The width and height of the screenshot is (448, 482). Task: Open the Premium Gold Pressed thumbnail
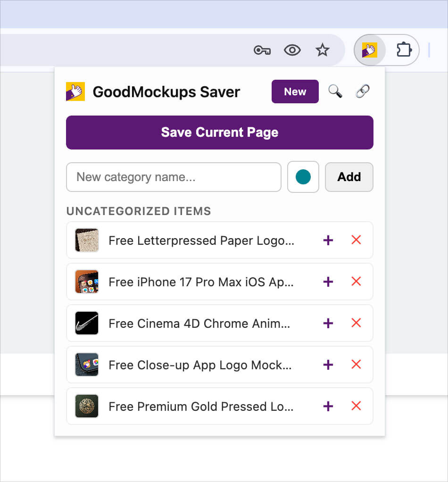87,406
